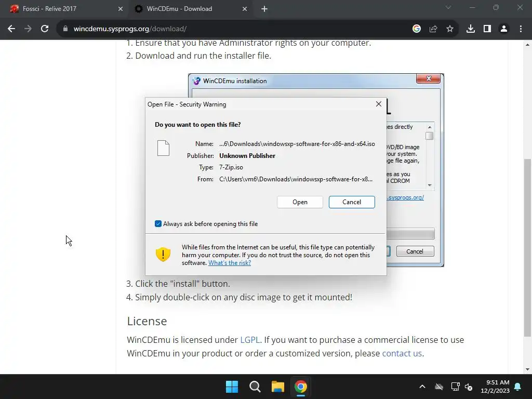Image resolution: width=532 pixels, height=399 pixels.
Task: Click the page scrollbar up arrow
Action: tap(528, 45)
